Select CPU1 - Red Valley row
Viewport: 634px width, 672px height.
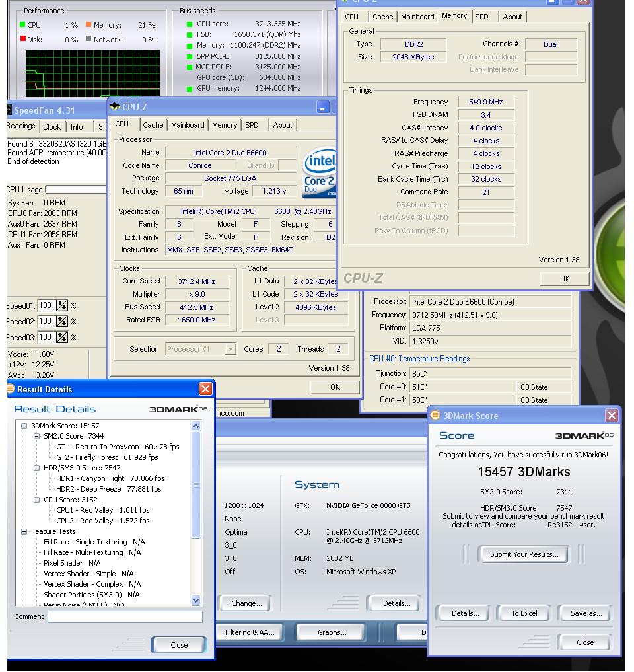tap(103, 510)
